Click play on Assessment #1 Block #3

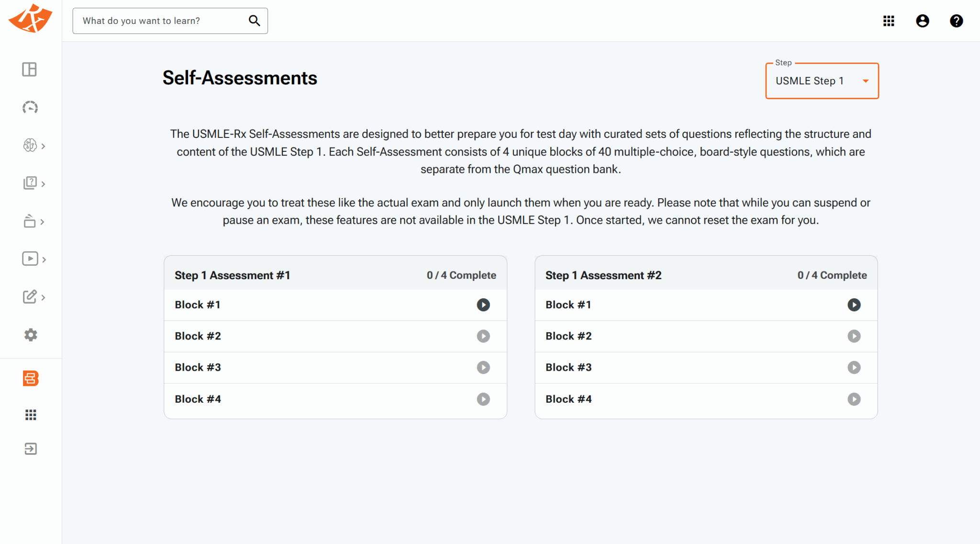[483, 368]
